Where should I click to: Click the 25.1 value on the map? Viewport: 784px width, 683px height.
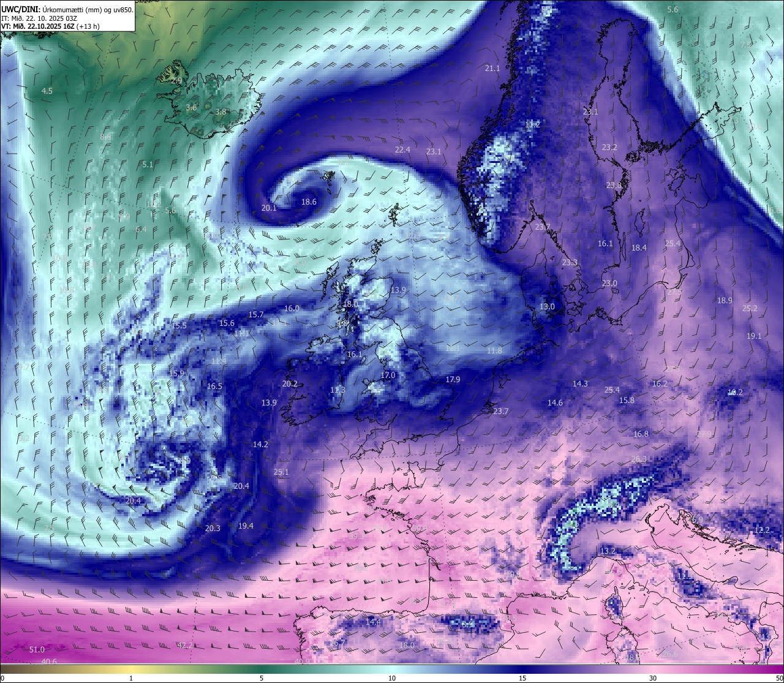coord(281,472)
